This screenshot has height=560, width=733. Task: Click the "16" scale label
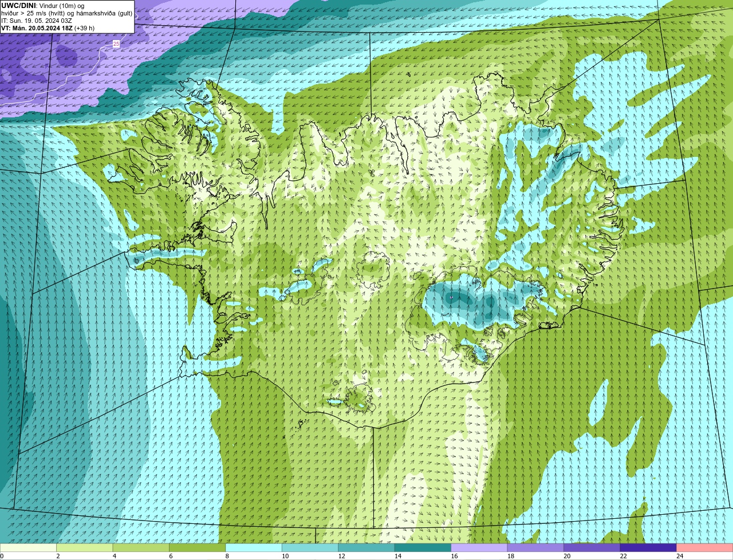tap(454, 556)
